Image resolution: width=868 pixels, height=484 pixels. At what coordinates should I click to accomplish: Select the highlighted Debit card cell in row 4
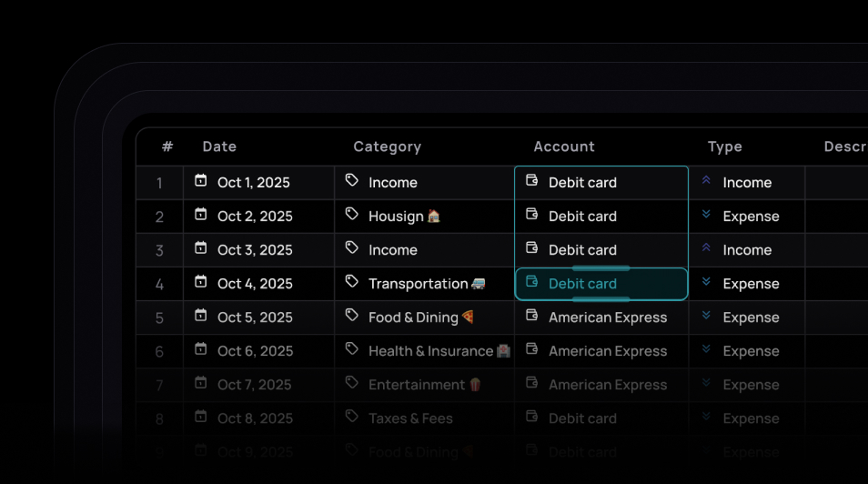click(x=601, y=284)
